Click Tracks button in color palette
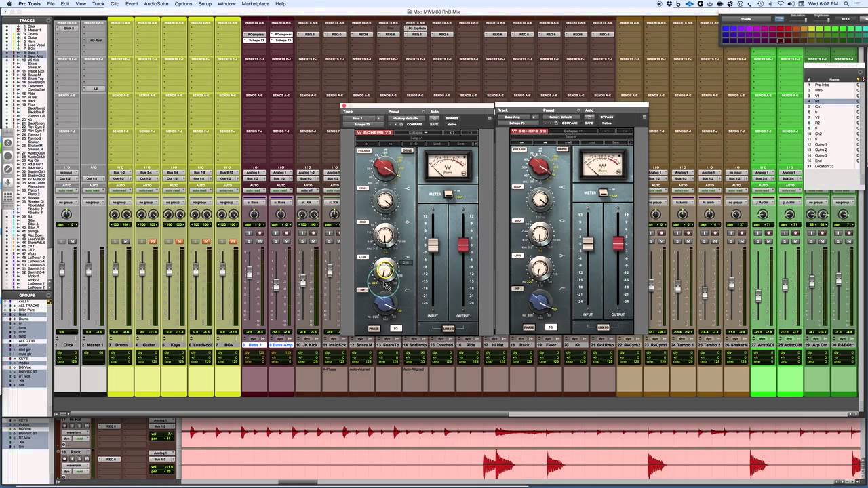 (747, 19)
